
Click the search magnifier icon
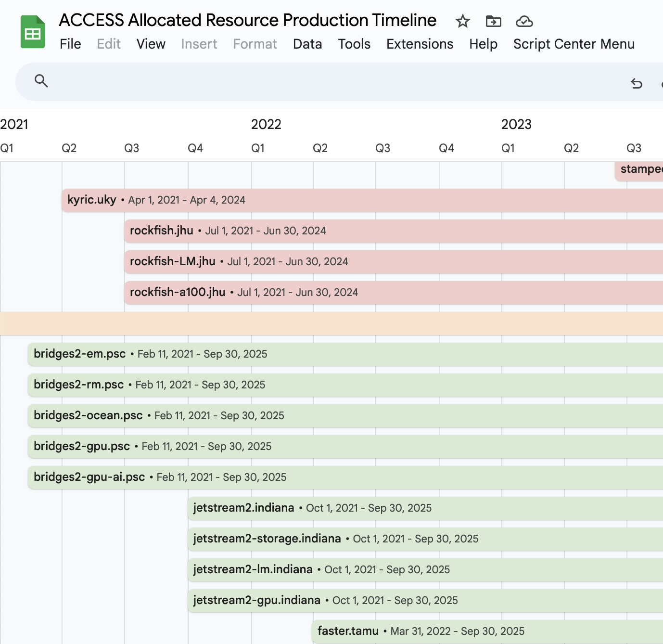pyautogui.click(x=41, y=81)
